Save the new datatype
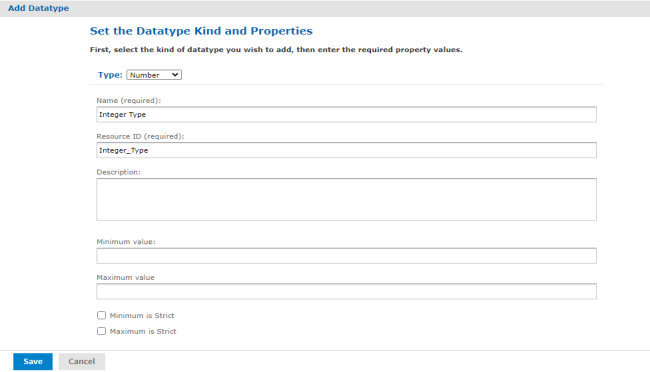Screen dimensions: 650x372 (33, 361)
